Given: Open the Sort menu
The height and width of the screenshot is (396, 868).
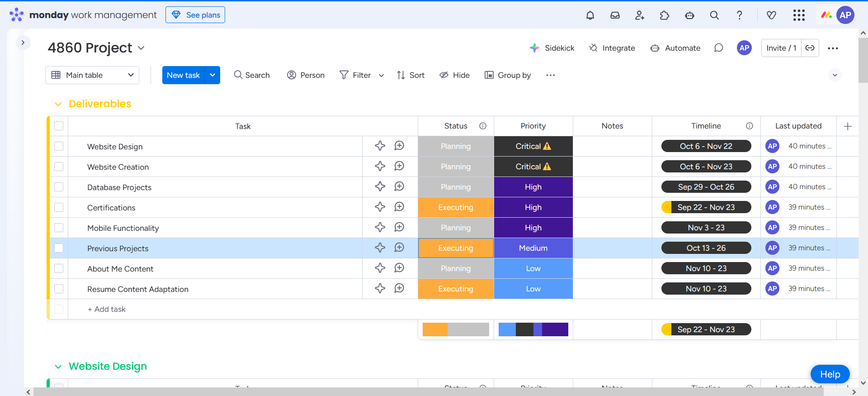Looking at the screenshot, I should [x=410, y=75].
